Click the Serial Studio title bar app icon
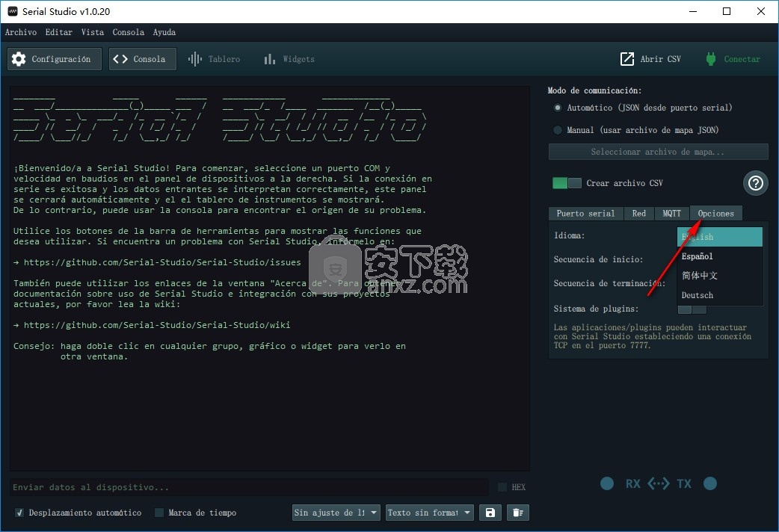The height and width of the screenshot is (532, 779). coord(13,11)
